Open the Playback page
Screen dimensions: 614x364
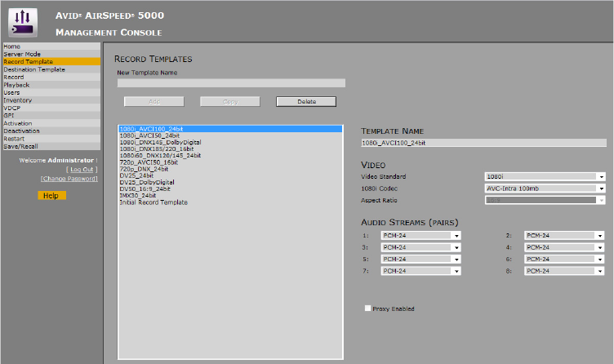pos(51,85)
